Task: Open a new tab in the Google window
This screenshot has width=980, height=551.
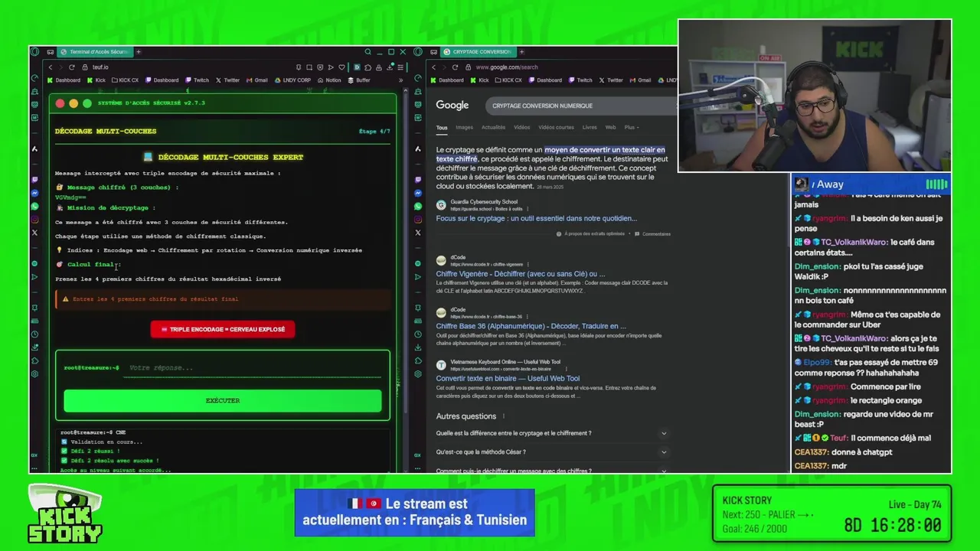Action: (521, 52)
